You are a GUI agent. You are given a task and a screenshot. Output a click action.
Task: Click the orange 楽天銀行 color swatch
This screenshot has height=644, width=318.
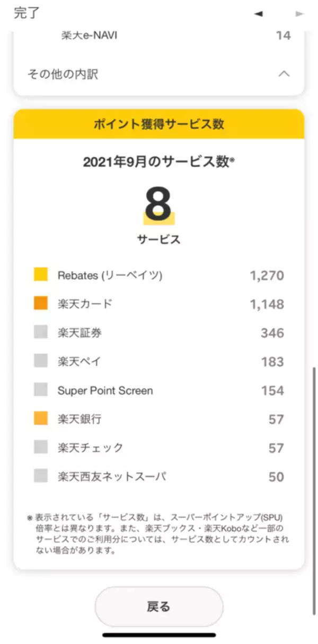pyautogui.click(x=41, y=419)
